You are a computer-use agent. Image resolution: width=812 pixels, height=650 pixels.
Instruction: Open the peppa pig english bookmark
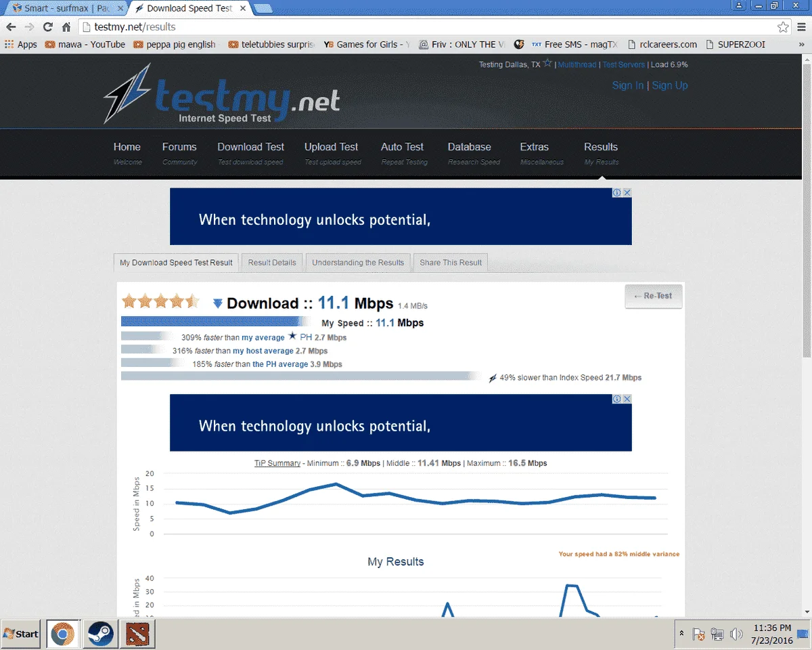pos(175,45)
